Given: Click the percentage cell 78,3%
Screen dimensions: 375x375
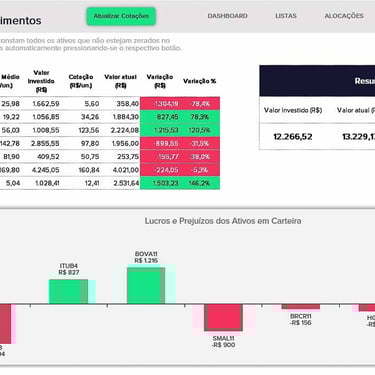Looking at the screenshot, I should (x=200, y=117).
